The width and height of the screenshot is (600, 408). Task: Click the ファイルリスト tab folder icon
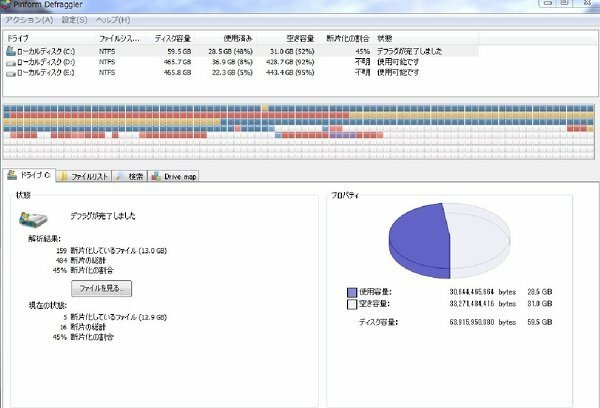tap(64, 176)
